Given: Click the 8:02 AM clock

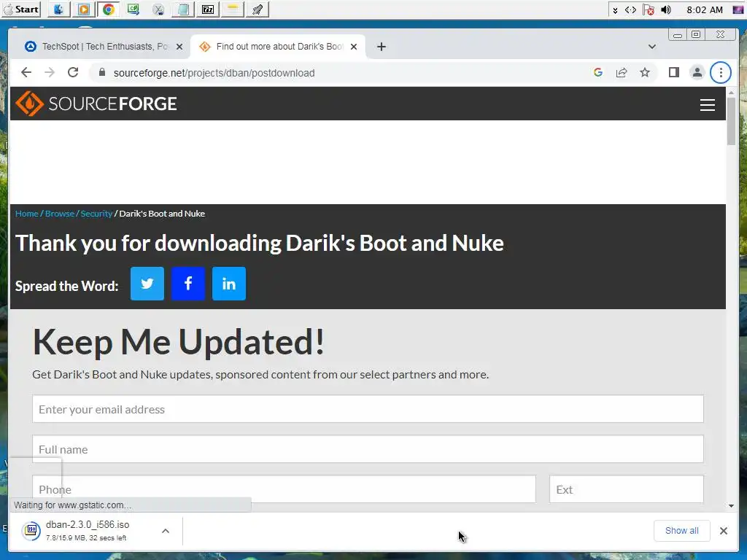Looking at the screenshot, I should [705, 9].
